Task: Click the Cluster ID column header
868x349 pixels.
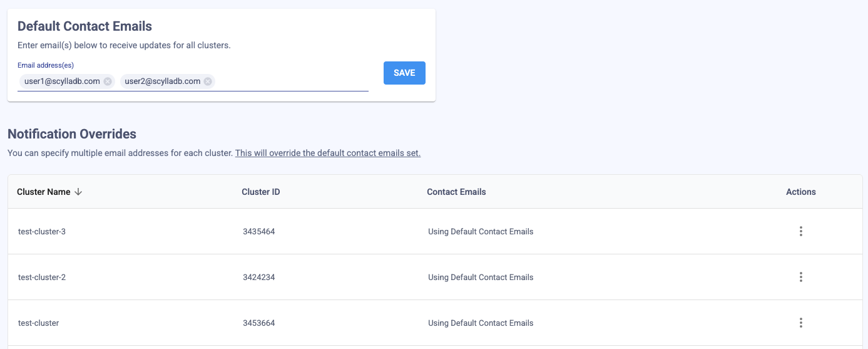Action: [x=260, y=192]
